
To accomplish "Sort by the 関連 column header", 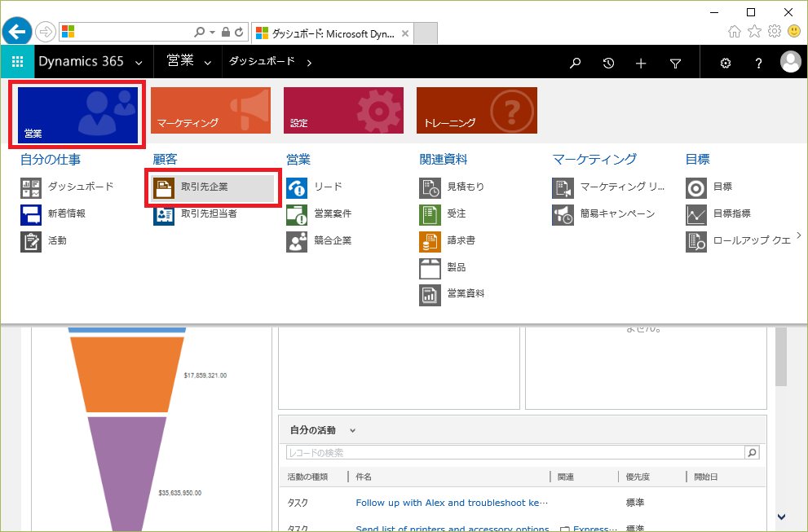I will [x=565, y=477].
